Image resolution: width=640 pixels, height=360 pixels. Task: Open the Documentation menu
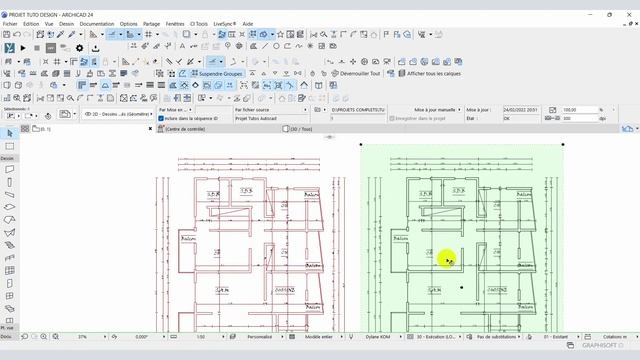tap(97, 24)
